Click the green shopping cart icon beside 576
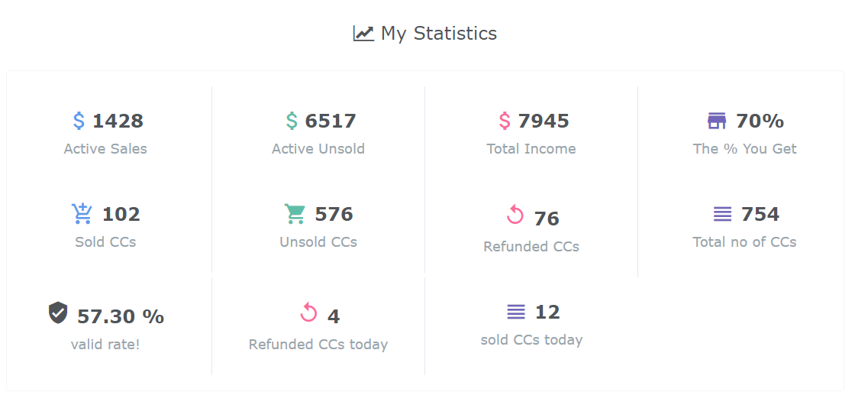Image resolution: width=868 pixels, height=405 pixels. pos(295,214)
